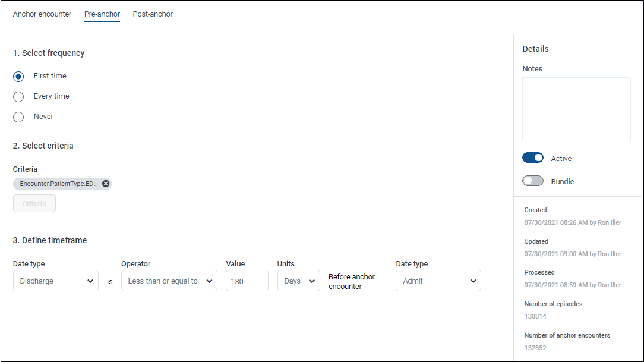Click the Every time label text

(52, 96)
